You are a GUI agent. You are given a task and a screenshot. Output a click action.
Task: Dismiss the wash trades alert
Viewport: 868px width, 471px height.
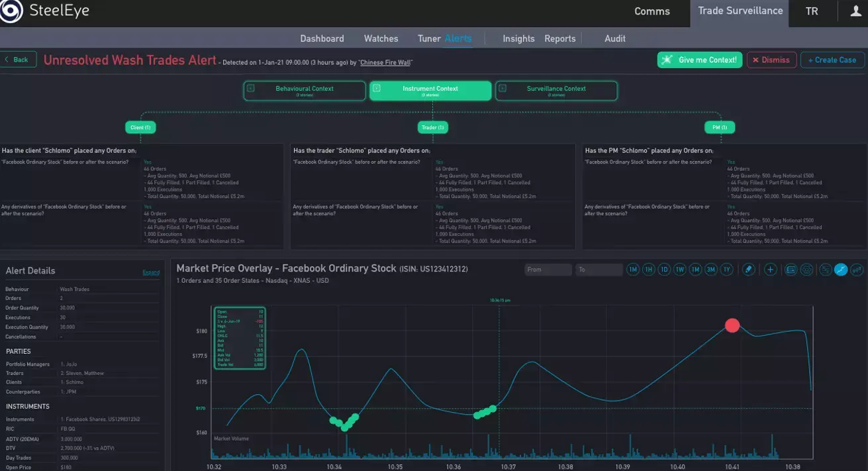pyautogui.click(x=771, y=60)
